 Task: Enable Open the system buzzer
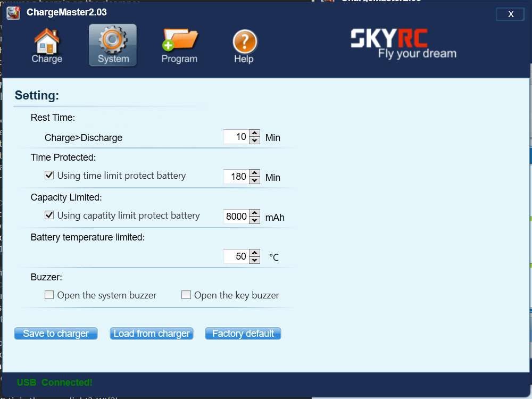[49, 295]
